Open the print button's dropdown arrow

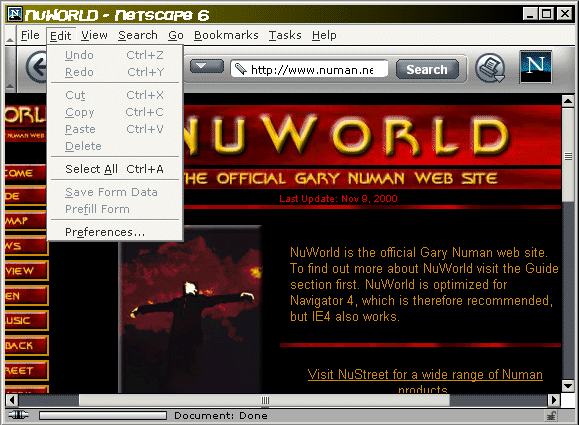[499, 78]
